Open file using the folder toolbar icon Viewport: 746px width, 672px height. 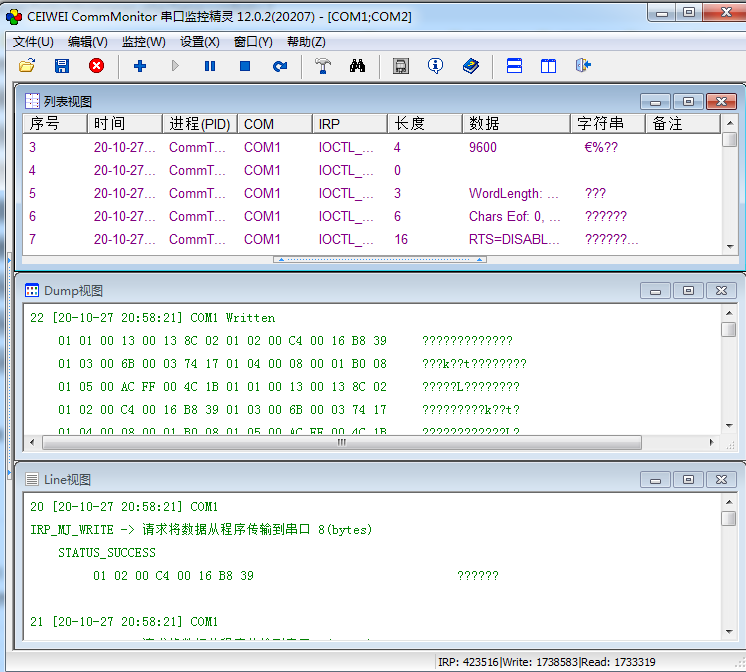[27, 66]
